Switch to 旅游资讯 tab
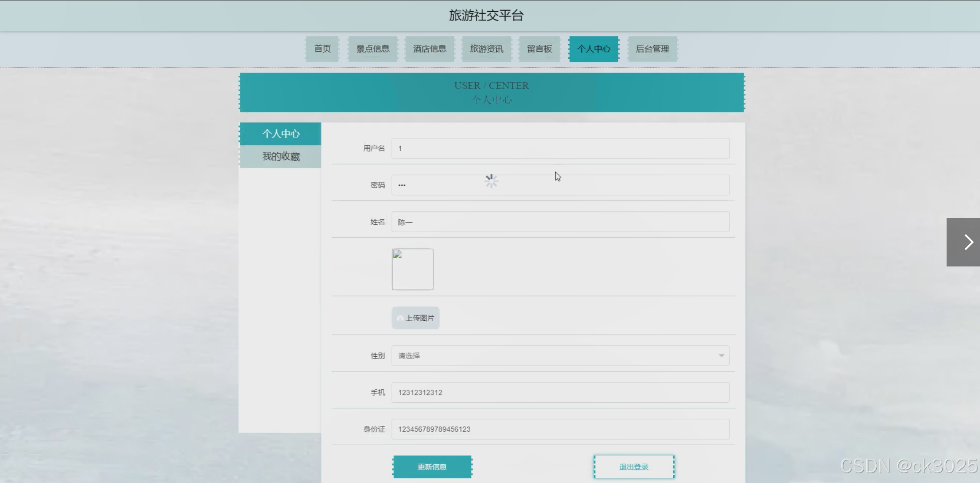 (x=486, y=49)
